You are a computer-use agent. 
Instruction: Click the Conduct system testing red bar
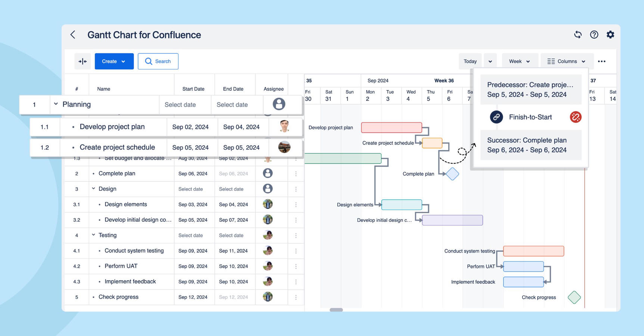click(x=533, y=251)
